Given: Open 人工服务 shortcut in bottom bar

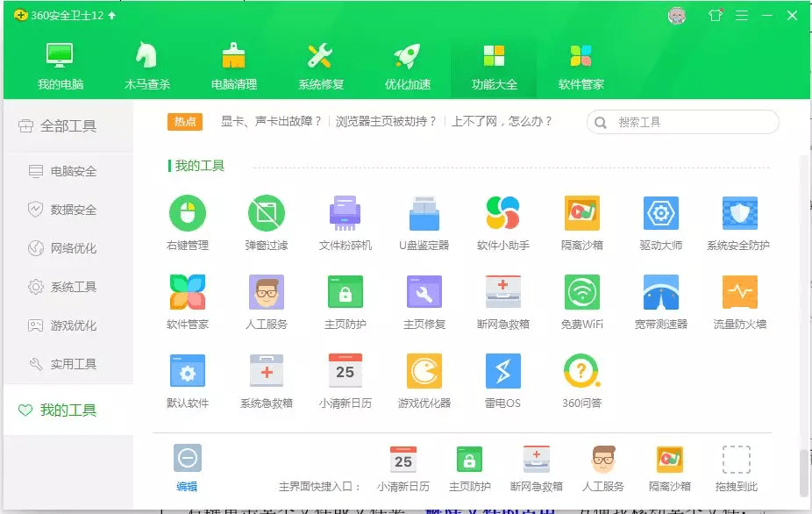Looking at the screenshot, I should click(x=602, y=468).
